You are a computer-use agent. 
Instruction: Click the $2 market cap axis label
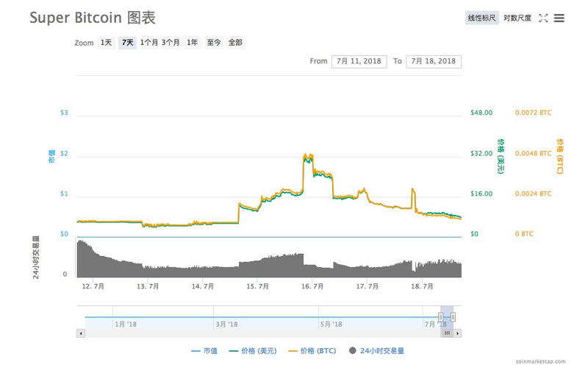click(64, 153)
